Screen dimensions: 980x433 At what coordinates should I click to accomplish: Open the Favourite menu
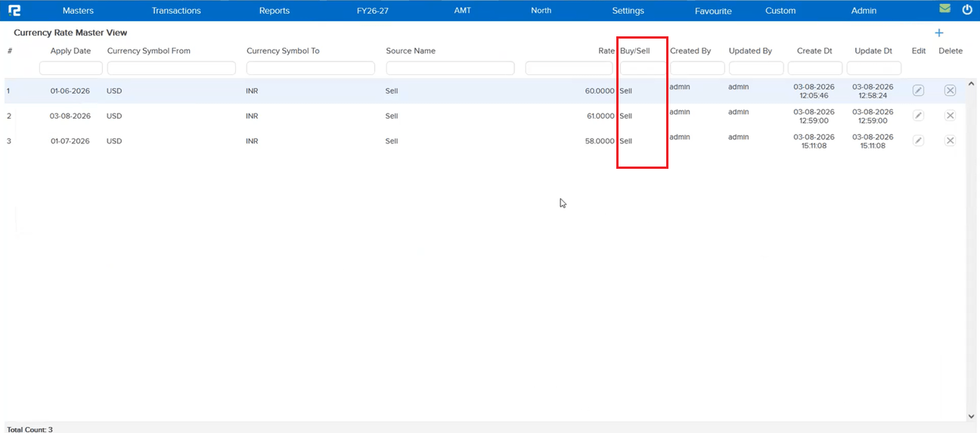tap(713, 11)
